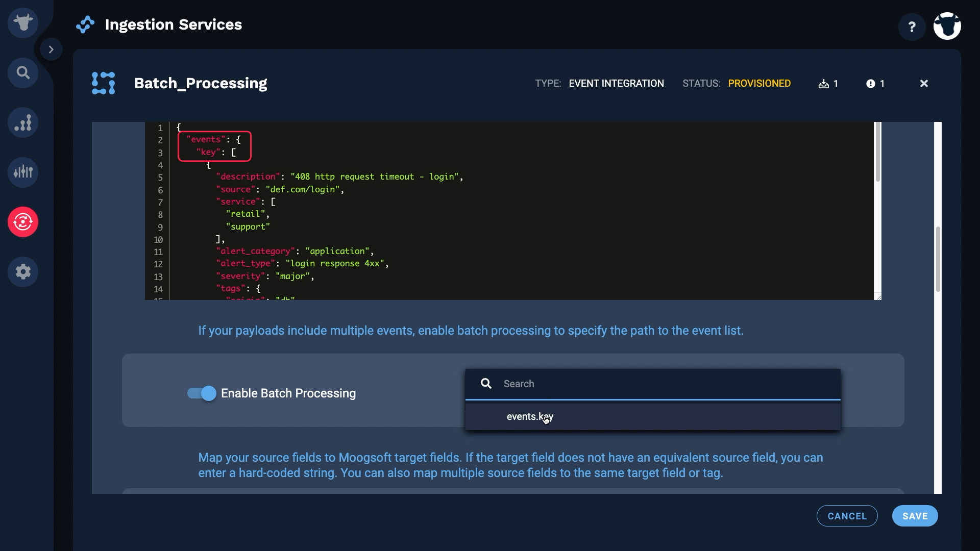Image resolution: width=980 pixels, height=551 pixels.
Task: Open the metrics chart sidebar icon
Action: pos(23,122)
